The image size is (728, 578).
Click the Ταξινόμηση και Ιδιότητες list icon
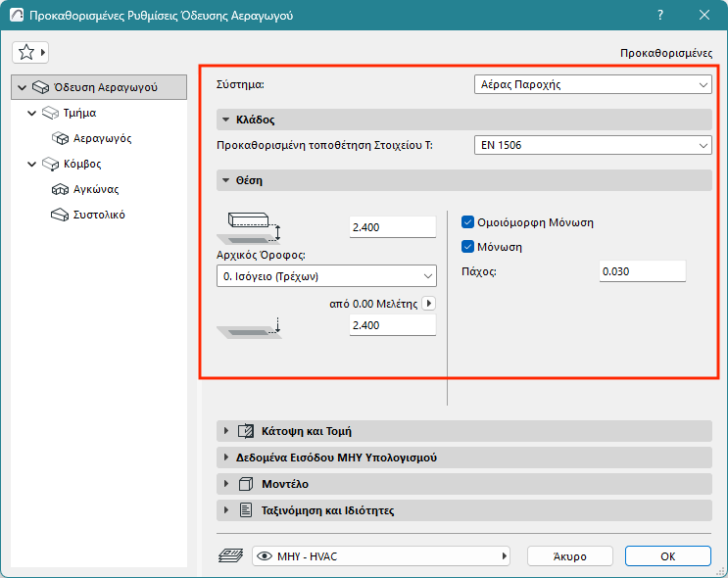pyautogui.click(x=246, y=510)
